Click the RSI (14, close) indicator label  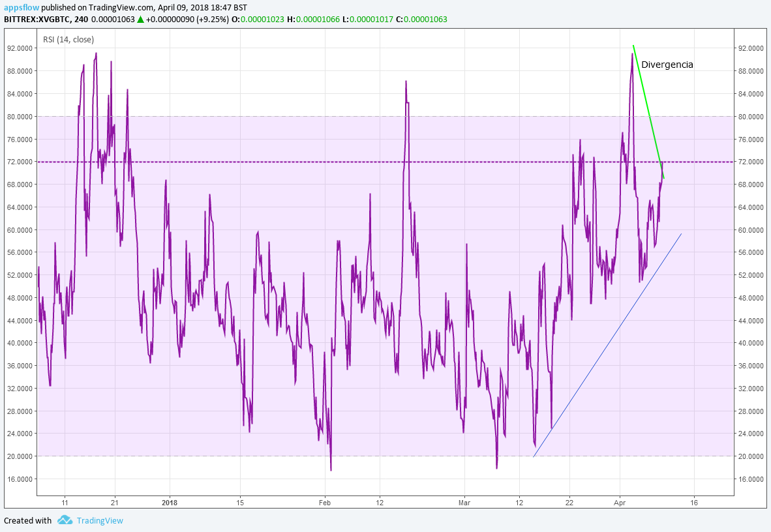tap(68, 39)
